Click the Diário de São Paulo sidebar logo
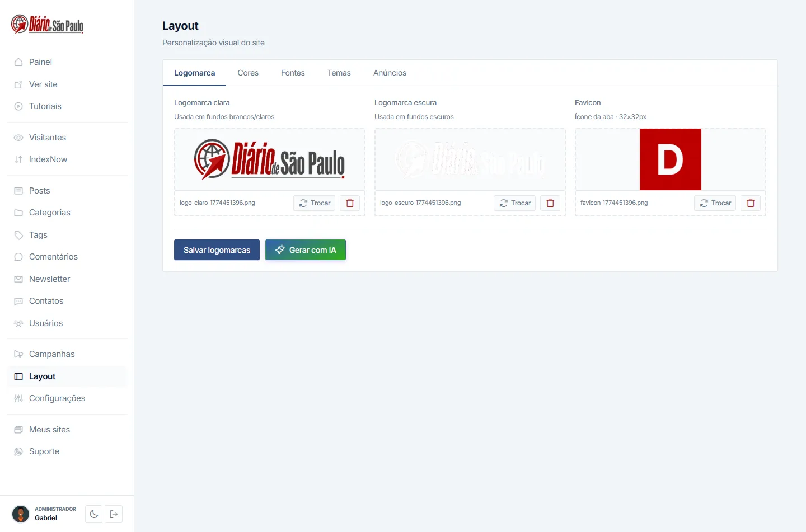The width and height of the screenshot is (806, 532). pyautogui.click(x=47, y=25)
